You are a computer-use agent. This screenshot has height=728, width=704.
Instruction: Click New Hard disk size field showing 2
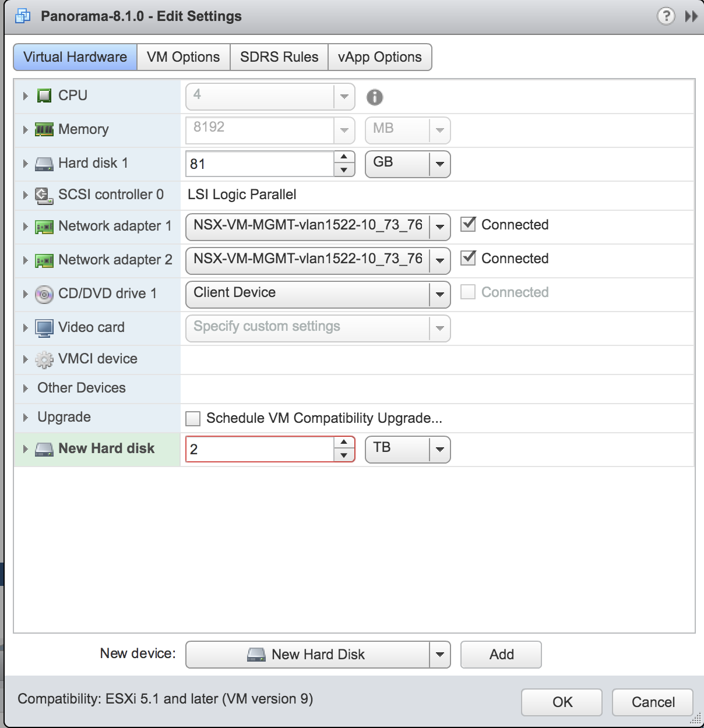pyautogui.click(x=261, y=449)
